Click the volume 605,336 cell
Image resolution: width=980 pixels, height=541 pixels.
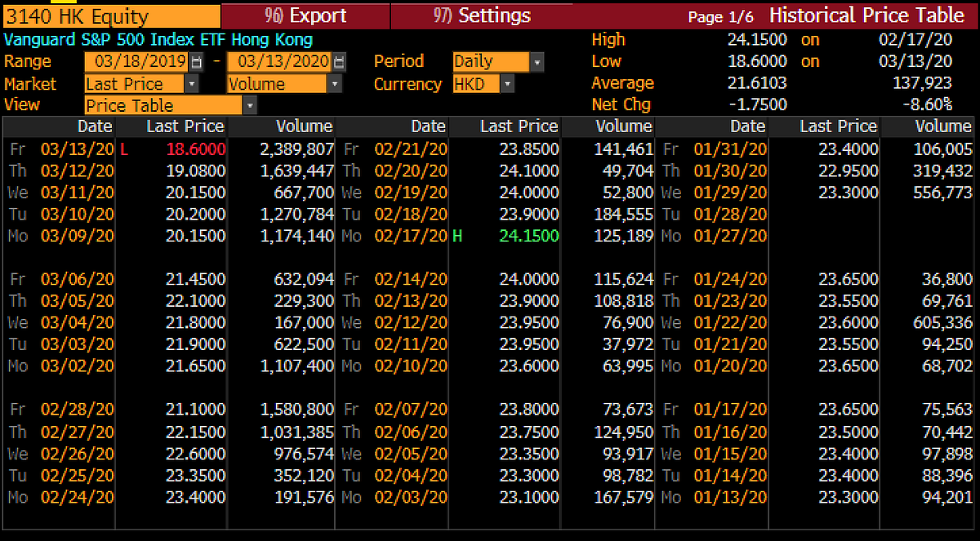943,323
